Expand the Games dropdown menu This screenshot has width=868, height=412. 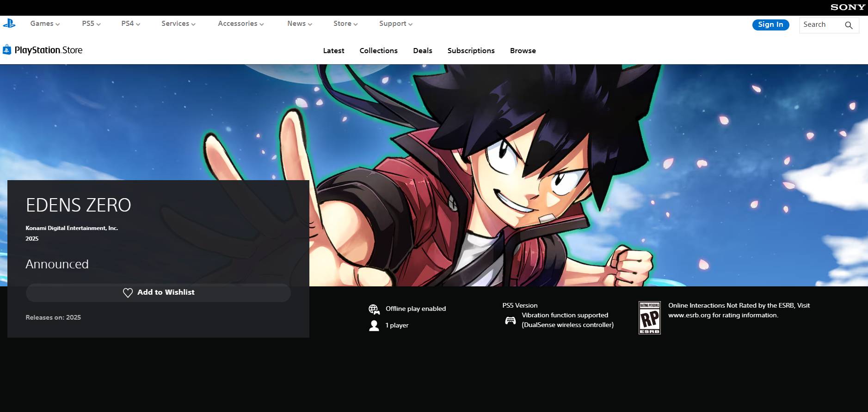45,24
